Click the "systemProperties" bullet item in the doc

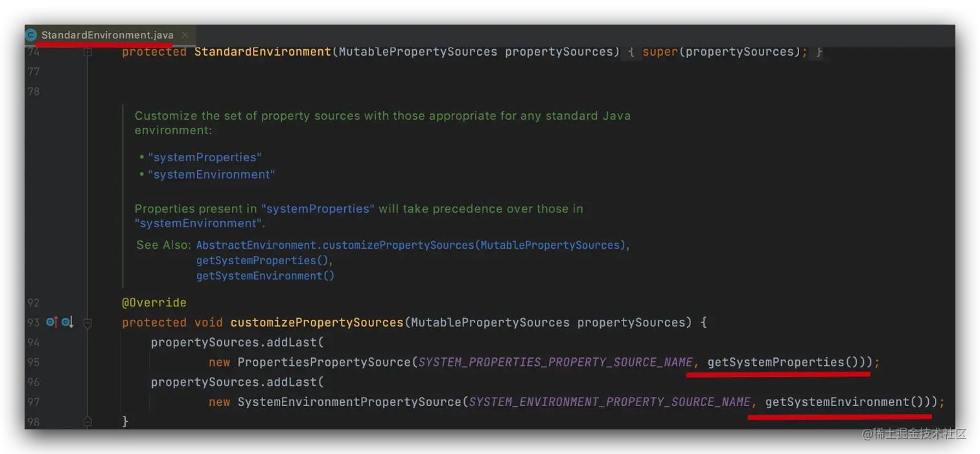[x=205, y=157]
